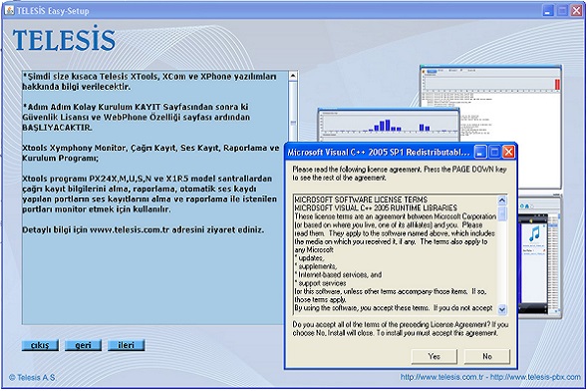
Task: Maximize the Visual C++ Redistributable dialog
Action: point(494,152)
